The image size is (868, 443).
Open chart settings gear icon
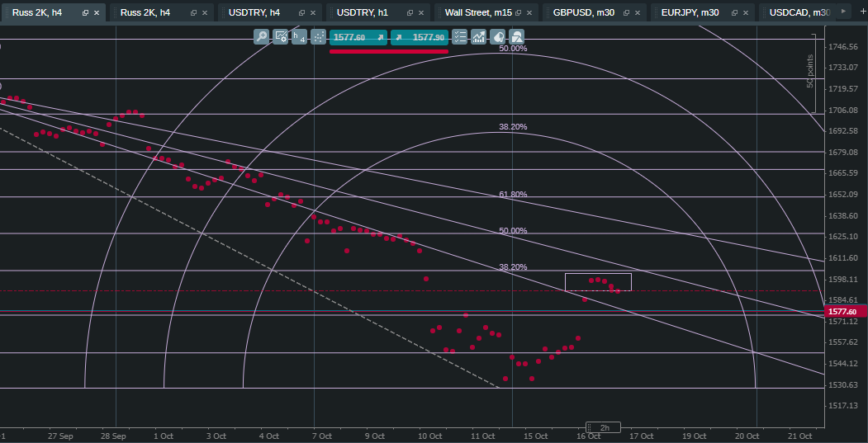pyautogui.click(x=281, y=37)
